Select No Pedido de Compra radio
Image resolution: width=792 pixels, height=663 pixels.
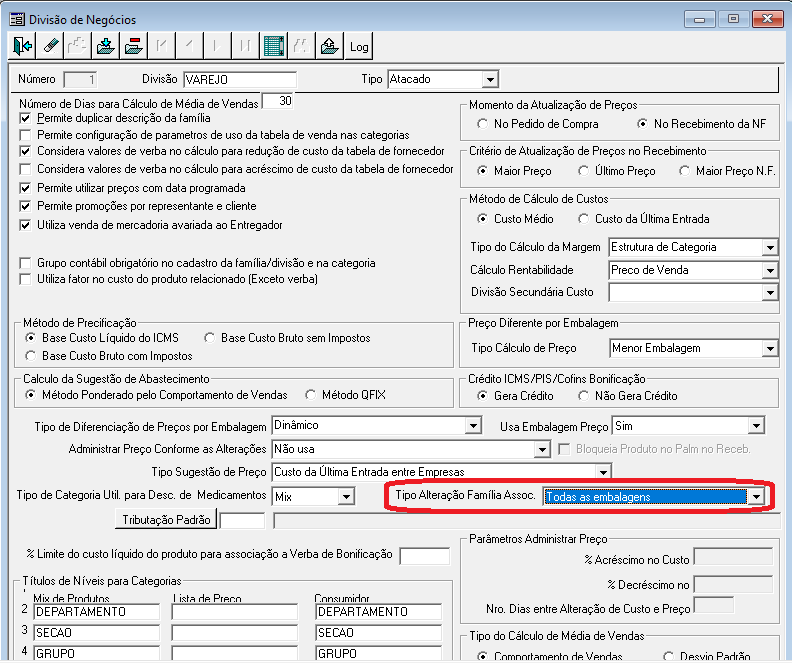coord(482,124)
